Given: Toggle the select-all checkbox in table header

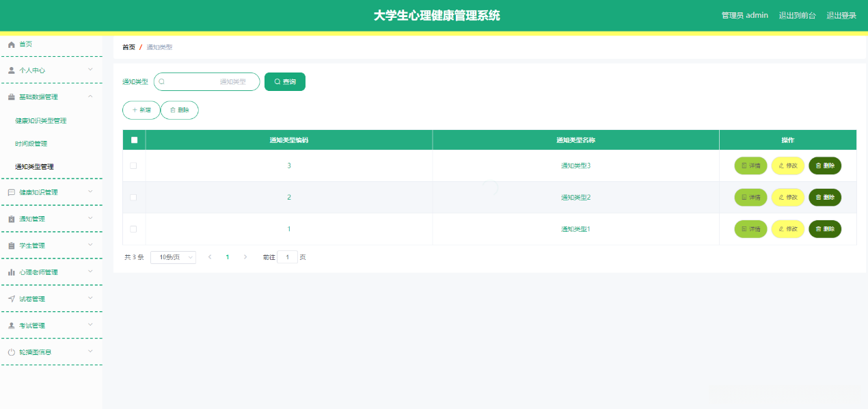Looking at the screenshot, I should point(134,140).
